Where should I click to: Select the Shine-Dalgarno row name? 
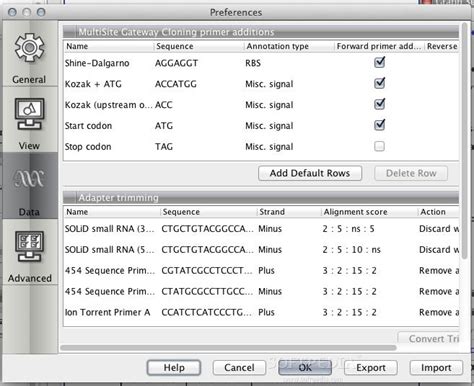(x=97, y=63)
